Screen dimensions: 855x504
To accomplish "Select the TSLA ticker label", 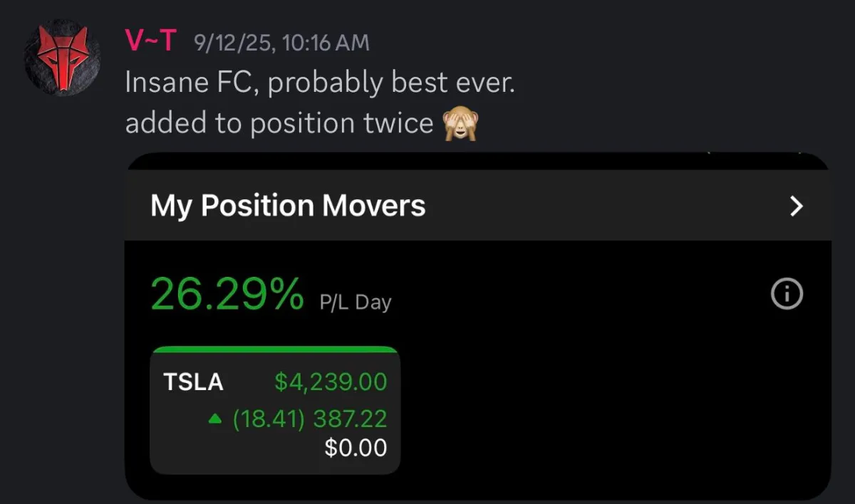I will pyautogui.click(x=193, y=382).
